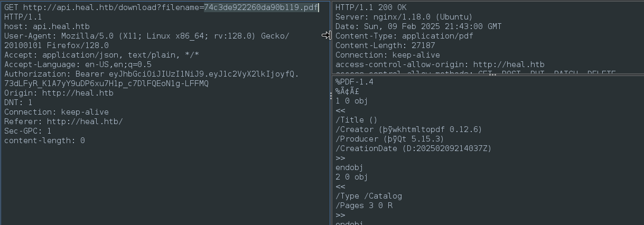Click the host: api.heal.htb header line
644x225 pixels.
(47, 26)
